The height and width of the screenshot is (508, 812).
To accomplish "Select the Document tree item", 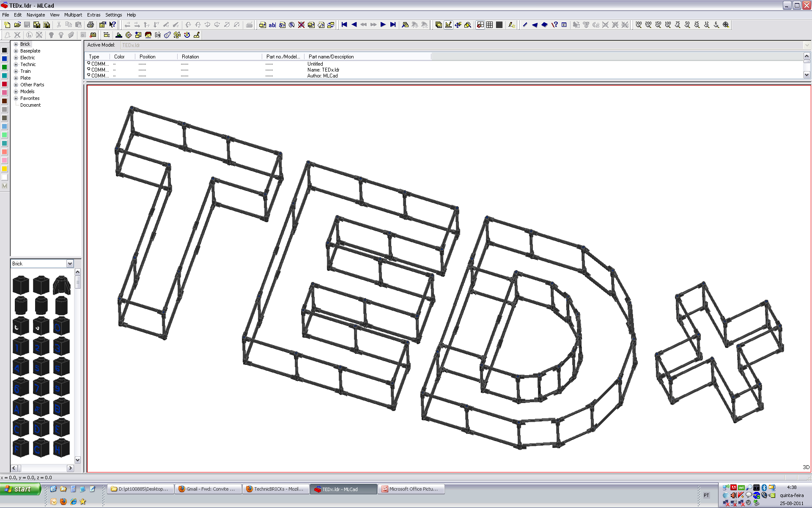I will coord(30,105).
